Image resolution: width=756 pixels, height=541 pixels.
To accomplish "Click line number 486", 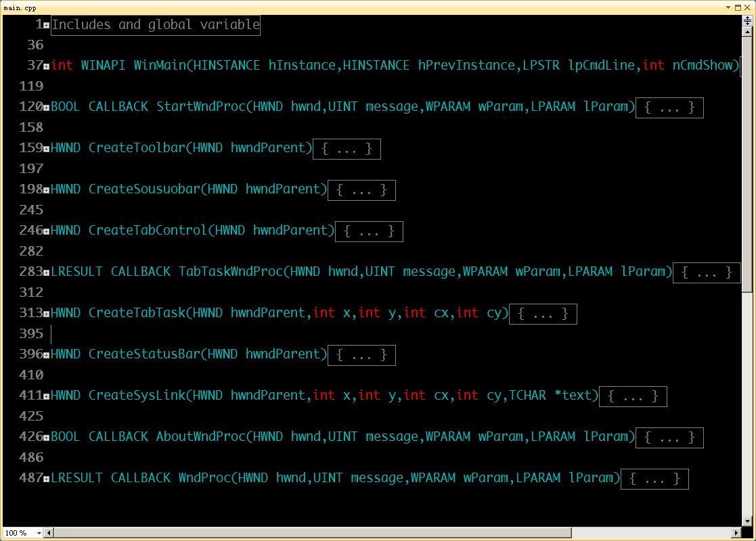I will 31,458.
